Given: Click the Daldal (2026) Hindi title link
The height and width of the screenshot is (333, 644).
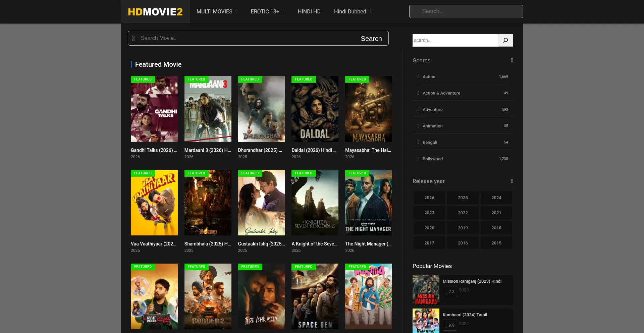Looking at the screenshot, I should [x=314, y=150].
